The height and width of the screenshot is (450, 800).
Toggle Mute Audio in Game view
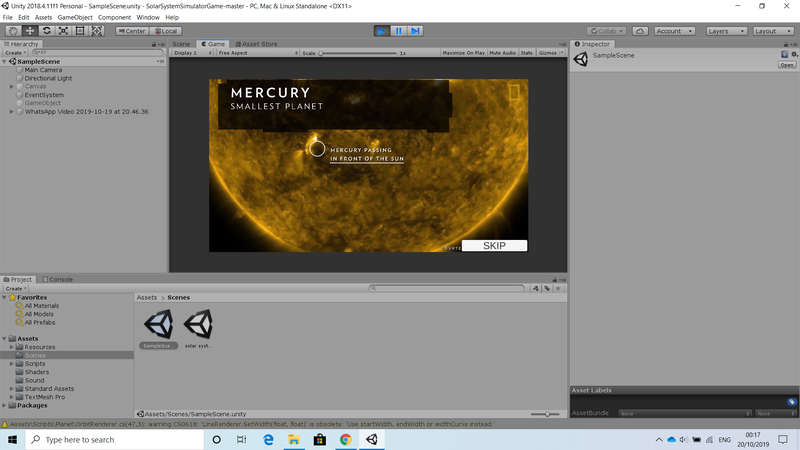pos(502,52)
